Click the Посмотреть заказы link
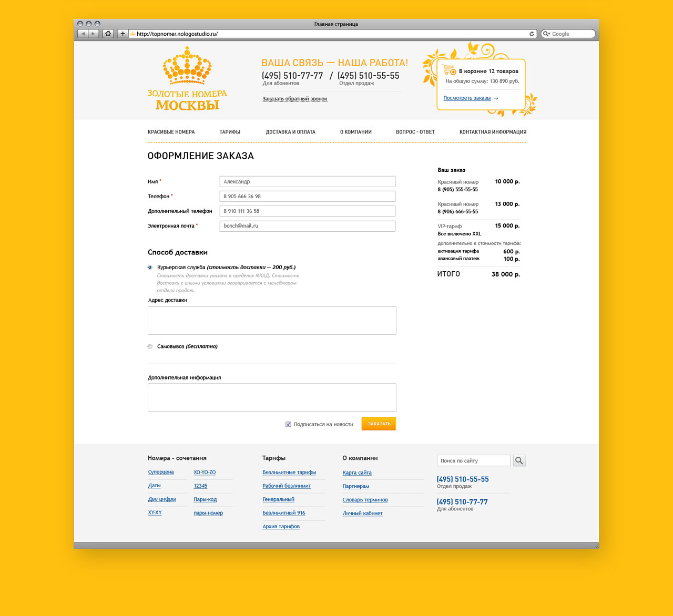The width and height of the screenshot is (673, 616). point(467,98)
